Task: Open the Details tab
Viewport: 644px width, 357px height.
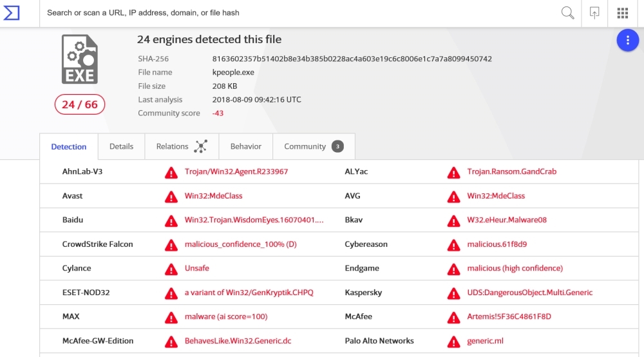Action: point(121,147)
